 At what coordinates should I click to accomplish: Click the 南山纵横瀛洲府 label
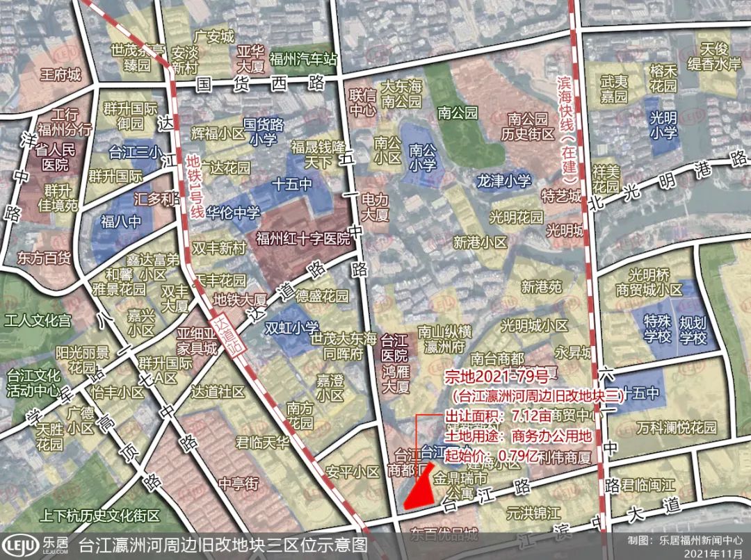(444, 339)
